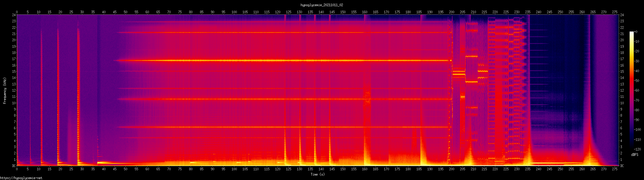This screenshot has height=180, width=644.
Task: Click the dBFS label under color scale
Action: 634,155
